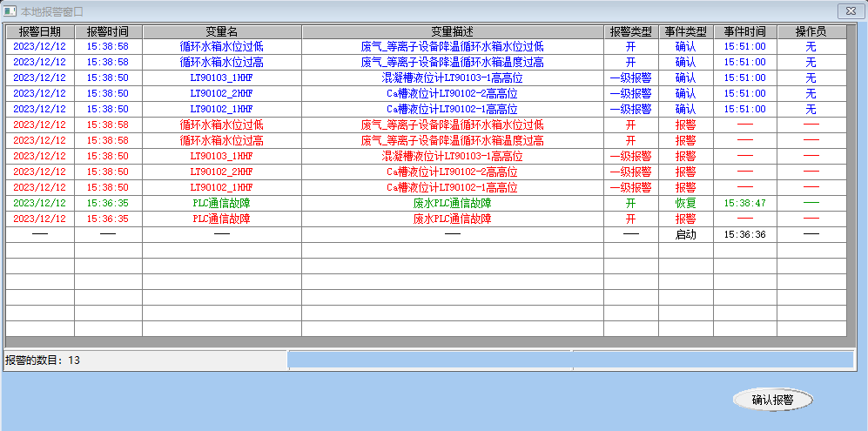Click the 报警时间 column header
Image resolution: width=868 pixels, height=431 pixels.
point(108,31)
